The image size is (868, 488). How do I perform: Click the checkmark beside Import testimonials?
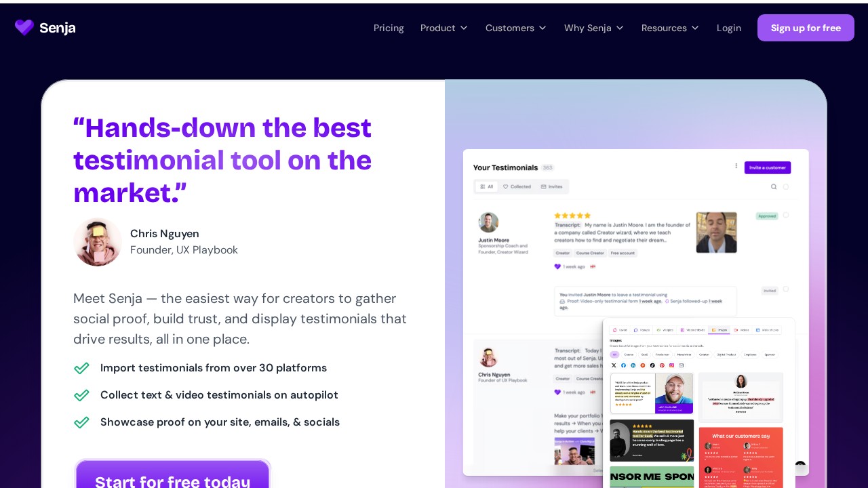pyautogui.click(x=81, y=368)
